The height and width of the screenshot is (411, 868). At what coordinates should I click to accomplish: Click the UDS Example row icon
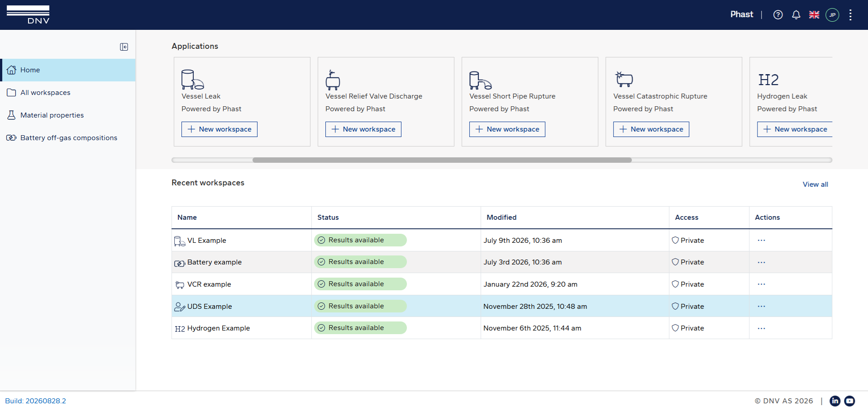[180, 307]
